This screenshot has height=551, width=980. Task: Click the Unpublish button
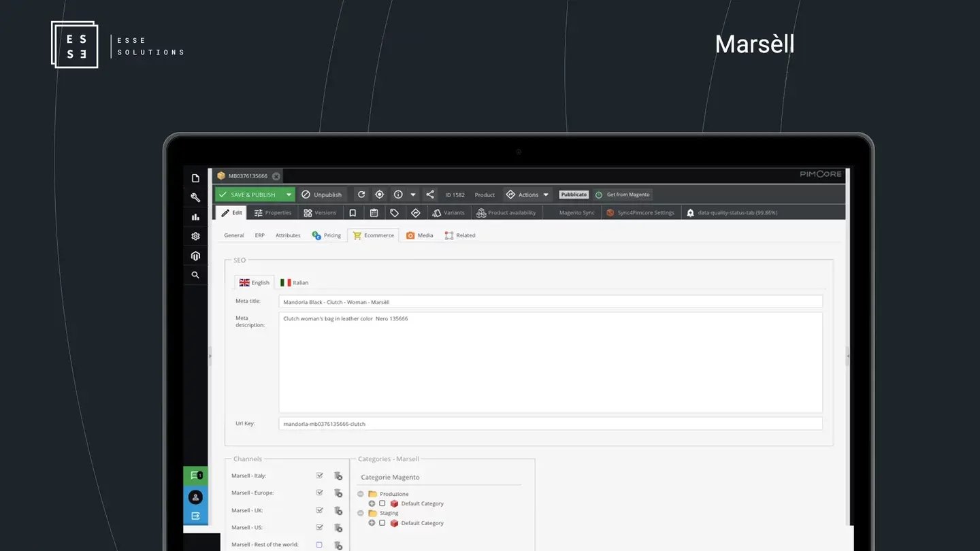tap(322, 195)
